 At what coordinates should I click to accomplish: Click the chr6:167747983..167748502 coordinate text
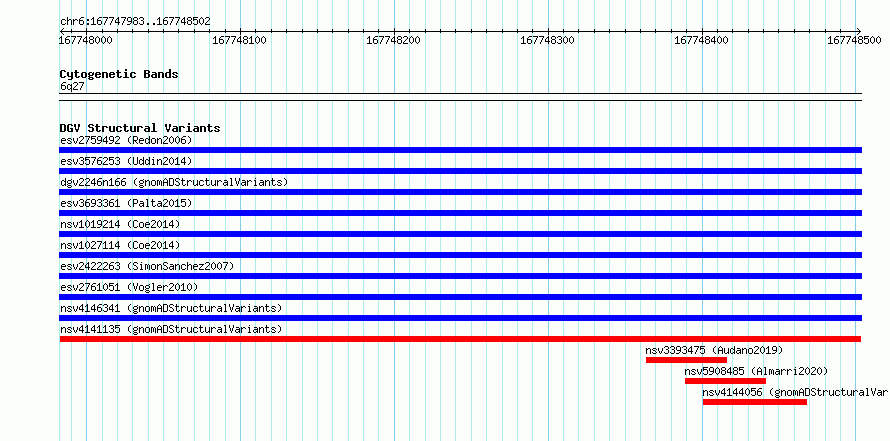[x=135, y=22]
